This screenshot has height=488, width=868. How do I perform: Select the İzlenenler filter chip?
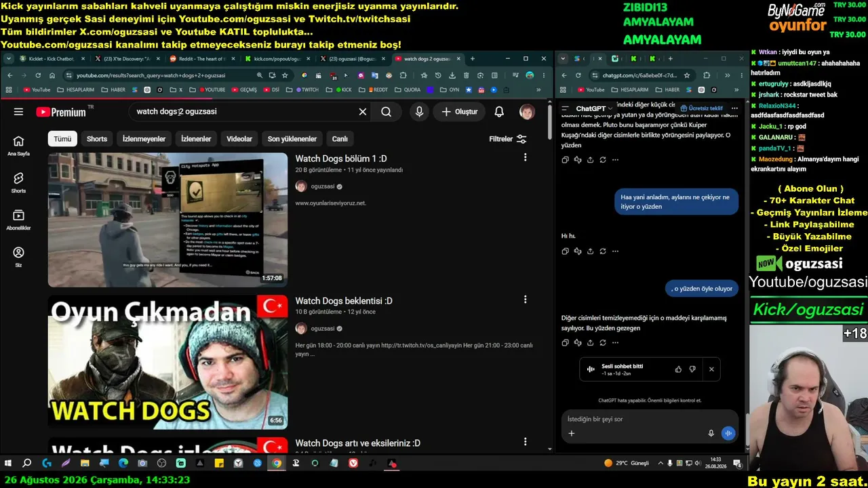(x=196, y=139)
